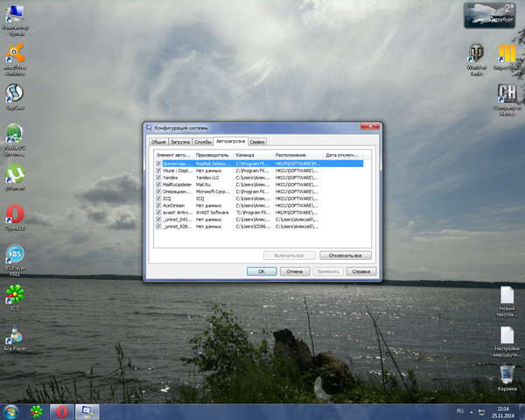Click the Realtek Semico... manufacturer cell
The height and width of the screenshot is (420, 525).
[x=213, y=164]
